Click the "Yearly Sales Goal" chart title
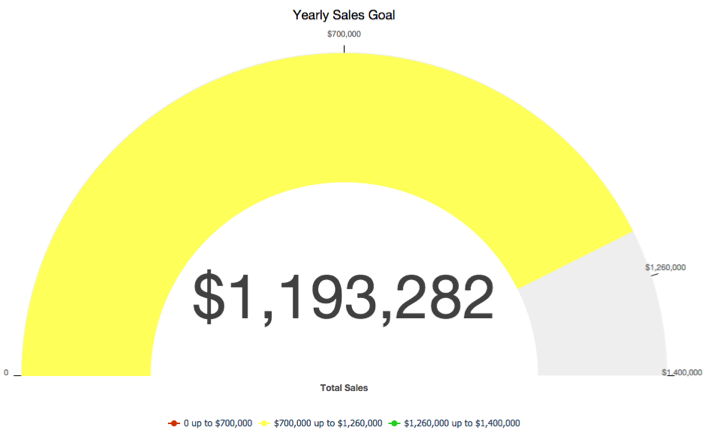 (344, 15)
